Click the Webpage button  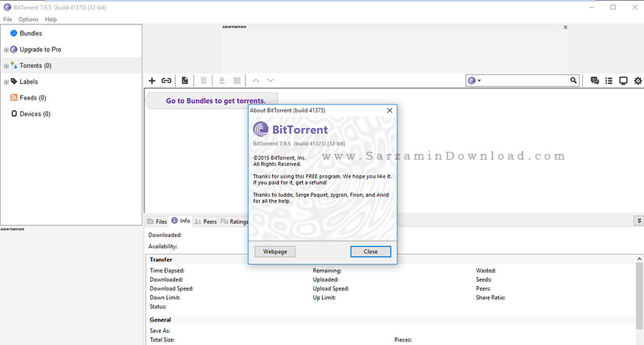click(x=275, y=251)
